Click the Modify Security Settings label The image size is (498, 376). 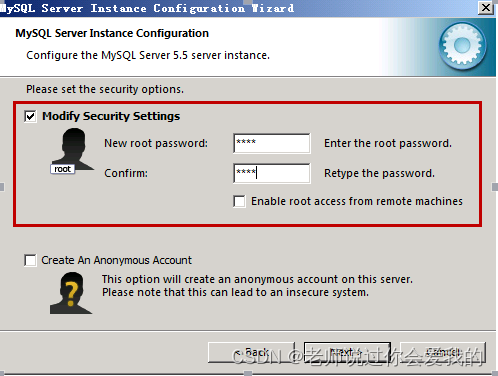point(111,116)
